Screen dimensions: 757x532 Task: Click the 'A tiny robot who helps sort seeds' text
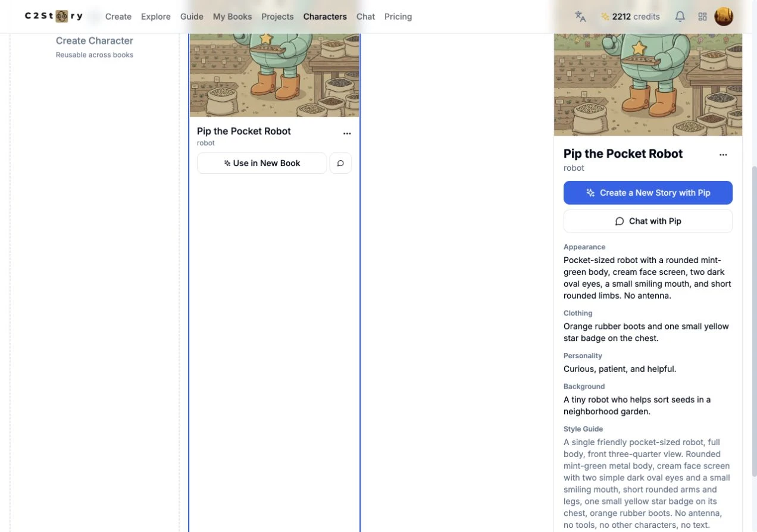pos(637,405)
